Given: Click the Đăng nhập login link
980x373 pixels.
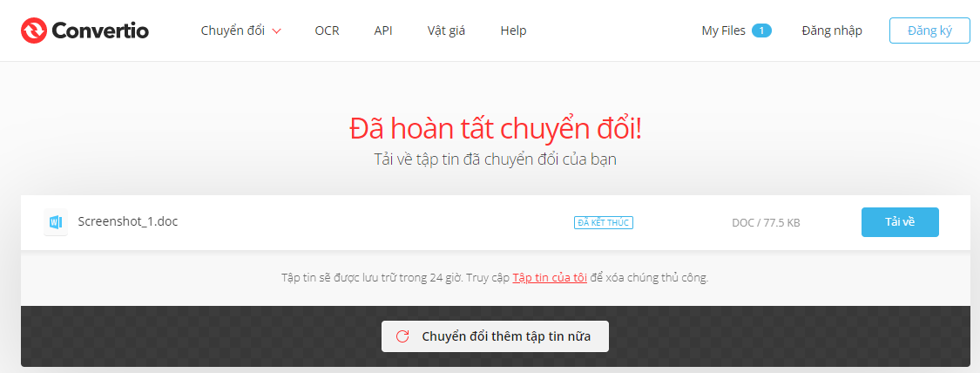Looking at the screenshot, I should (832, 31).
